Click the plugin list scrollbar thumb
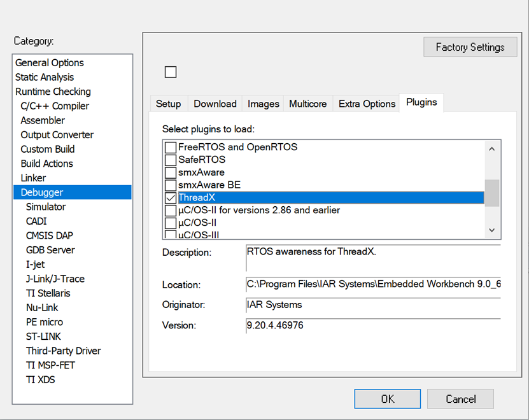529x420 pixels. click(492, 193)
